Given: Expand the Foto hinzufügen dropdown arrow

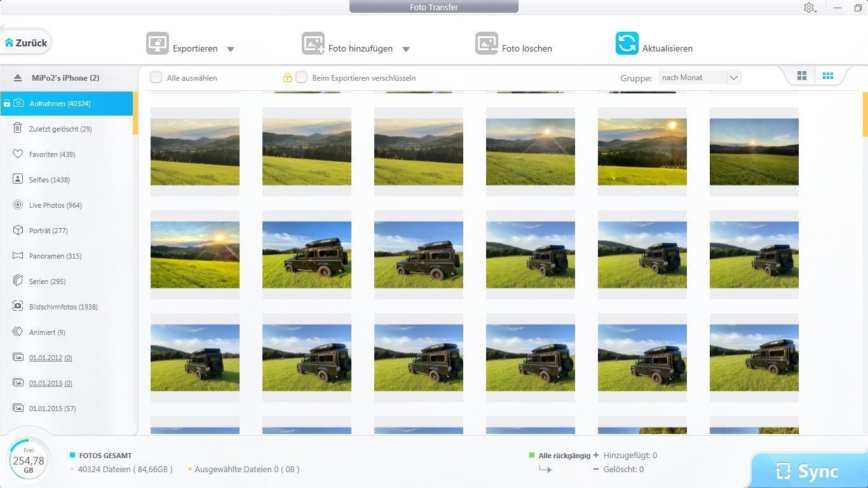Looking at the screenshot, I should pos(406,49).
